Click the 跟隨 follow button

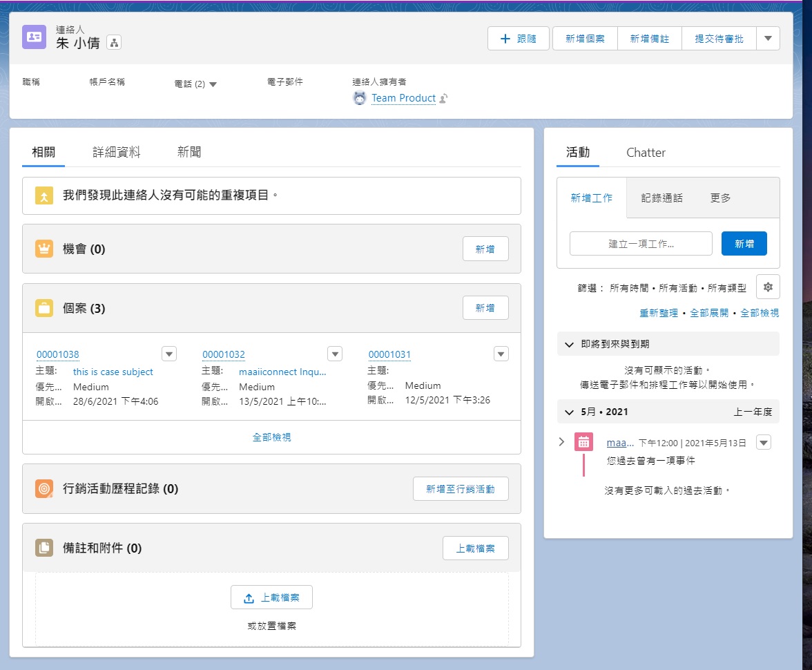(519, 39)
